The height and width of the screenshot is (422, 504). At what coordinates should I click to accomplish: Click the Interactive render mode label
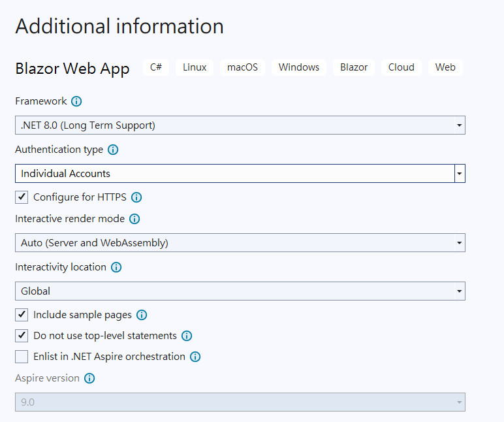tap(70, 219)
